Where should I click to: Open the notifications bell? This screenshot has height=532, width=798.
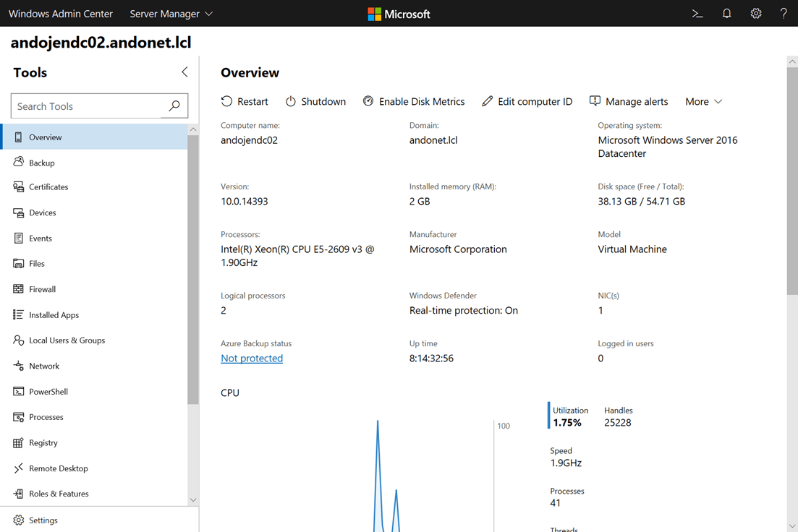pos(727,14)
